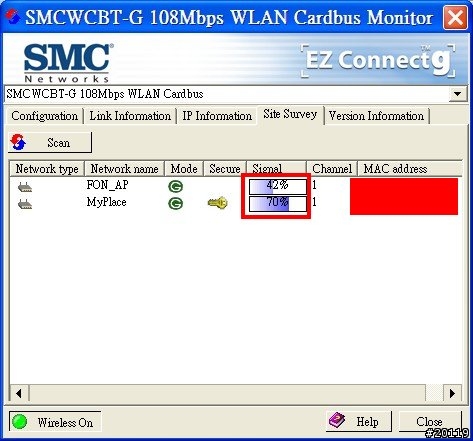Click the G mode icon for FON_AP
Image resolution: width=473 pixels, height=441 pixels.
pyautogui.click(x=176, y=186)
